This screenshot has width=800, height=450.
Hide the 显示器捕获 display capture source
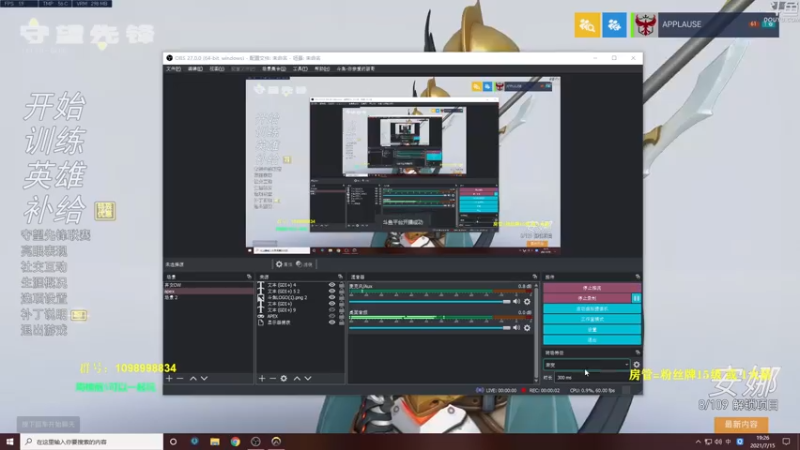point(332,322)
